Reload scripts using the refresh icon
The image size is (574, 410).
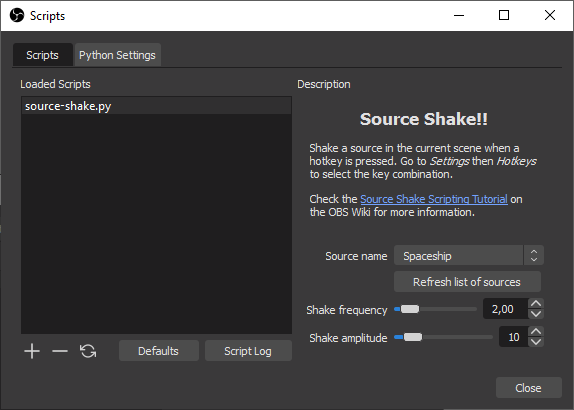[x=88, y=351]
